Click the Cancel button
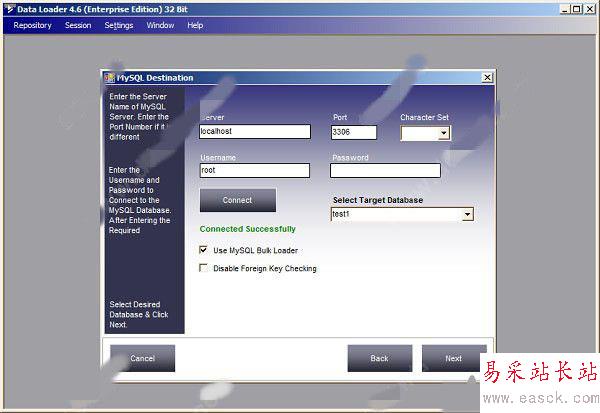 tap(142, 358)
